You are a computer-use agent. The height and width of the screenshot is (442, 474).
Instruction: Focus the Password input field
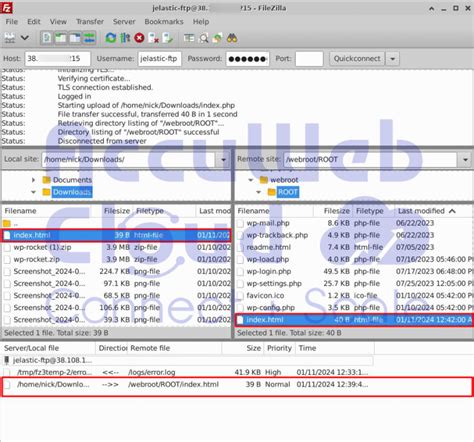pyautogui.click(x=248, y=59)
